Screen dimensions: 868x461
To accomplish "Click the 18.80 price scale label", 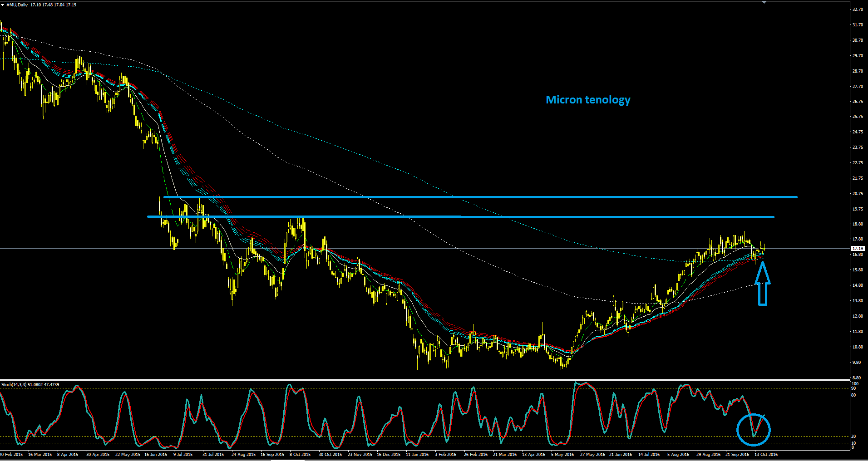I will (858, 224).
